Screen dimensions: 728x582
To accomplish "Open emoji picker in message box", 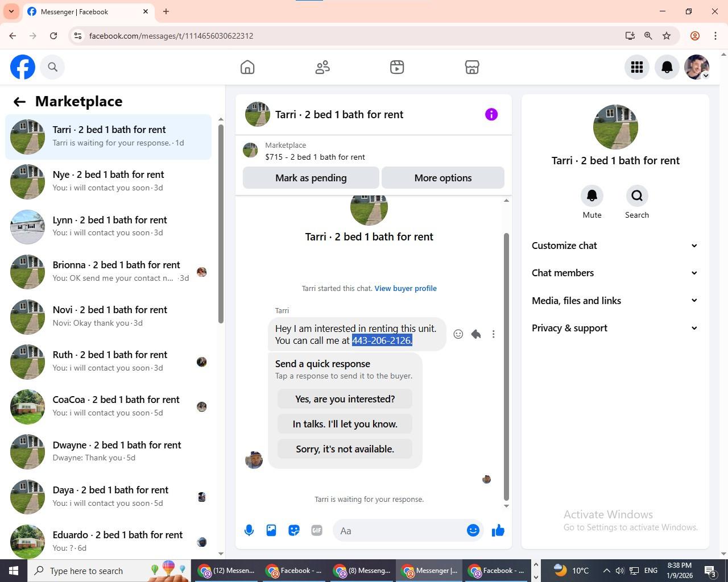I will [x=473, y=530].
